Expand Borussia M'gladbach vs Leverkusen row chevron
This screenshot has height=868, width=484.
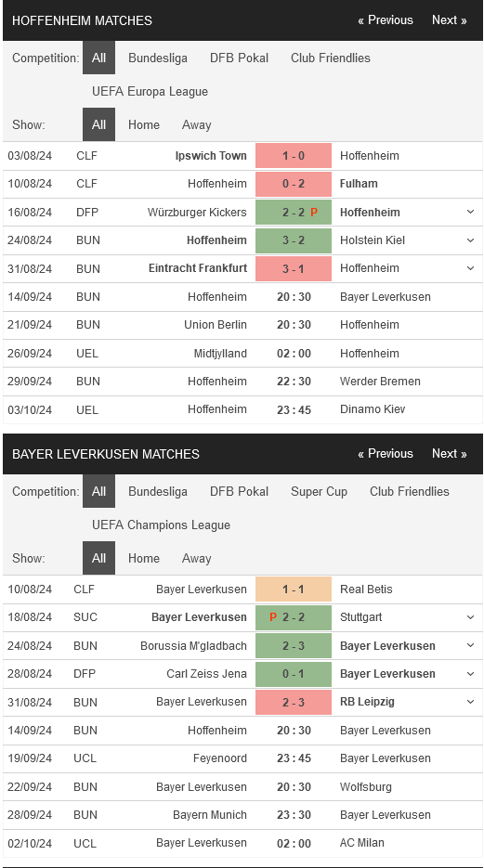click(470, 645)
